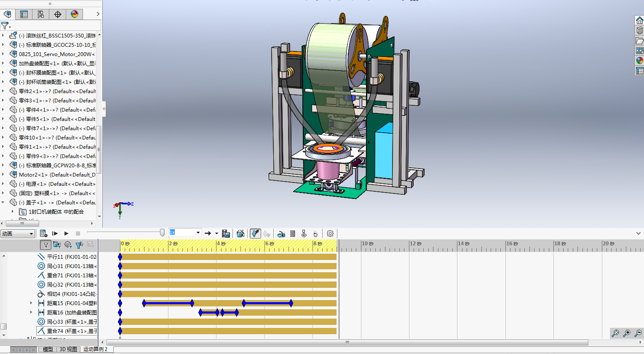Viewport: 644px width, 354px height.
Task: Go to last tab navigation arrow
Action: [x=33, y=349]
